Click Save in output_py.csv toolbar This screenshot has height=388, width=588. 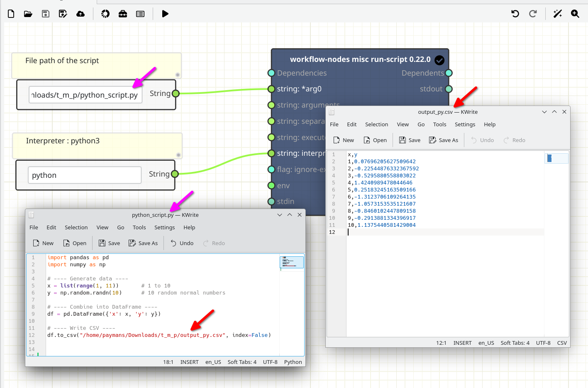pyautogui.click(x=410, y=140)
